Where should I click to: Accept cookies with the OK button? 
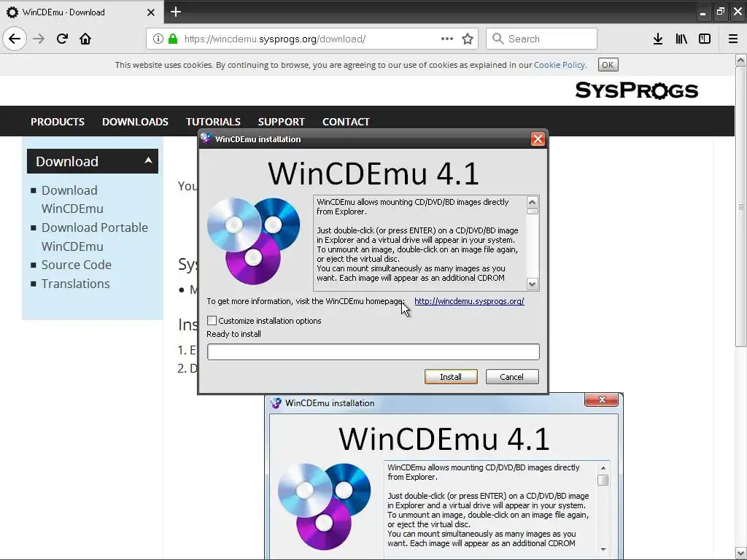(608, 65)
